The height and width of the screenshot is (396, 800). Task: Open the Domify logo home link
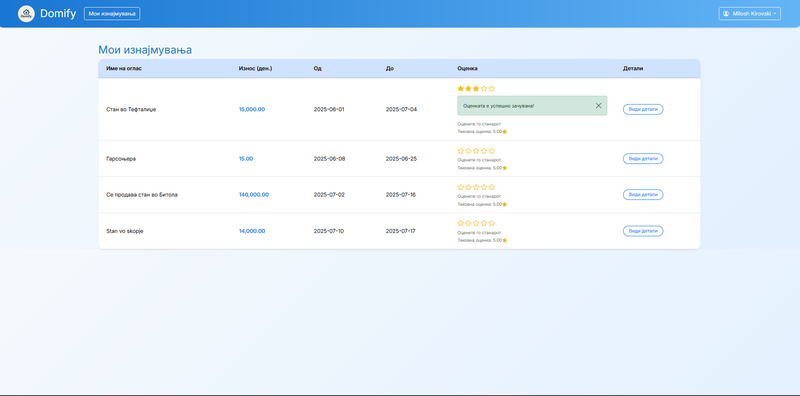[47, 14]
